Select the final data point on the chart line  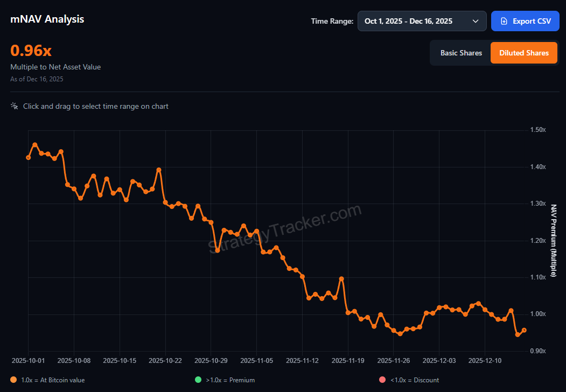click(524, 330)
